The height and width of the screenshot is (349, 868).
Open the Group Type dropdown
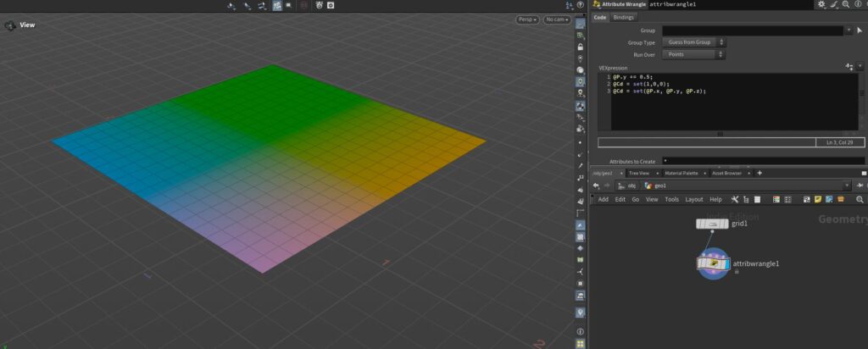(x=693, y=42)
